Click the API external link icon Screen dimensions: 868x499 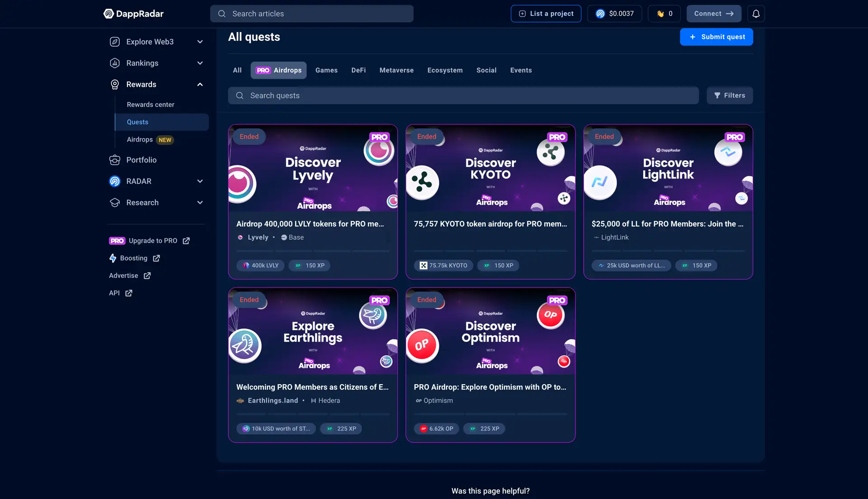tap(129, 293)
